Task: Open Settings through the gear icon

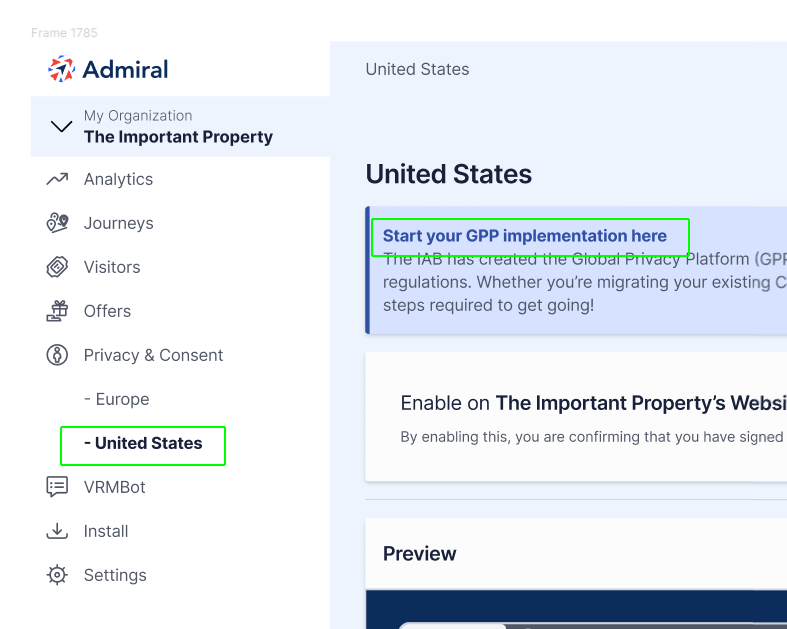Action: point(57,575)
